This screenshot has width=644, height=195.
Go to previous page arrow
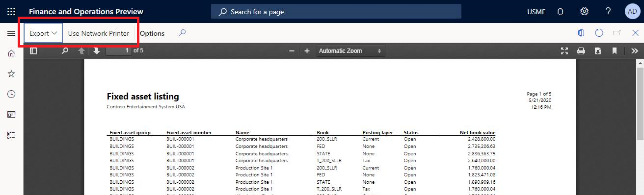(81, 50)
